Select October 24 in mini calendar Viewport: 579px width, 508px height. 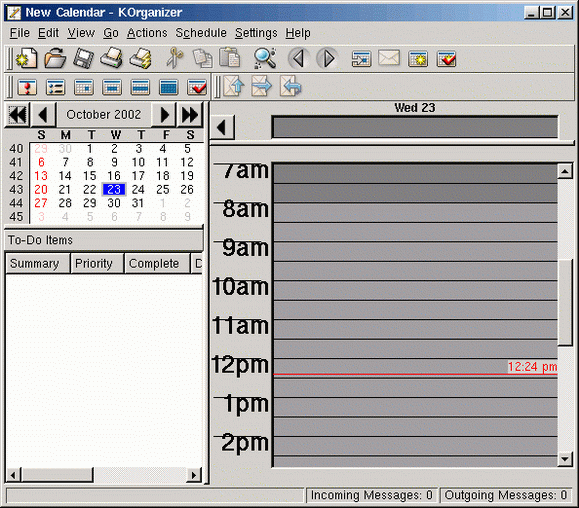click(138, 189)
